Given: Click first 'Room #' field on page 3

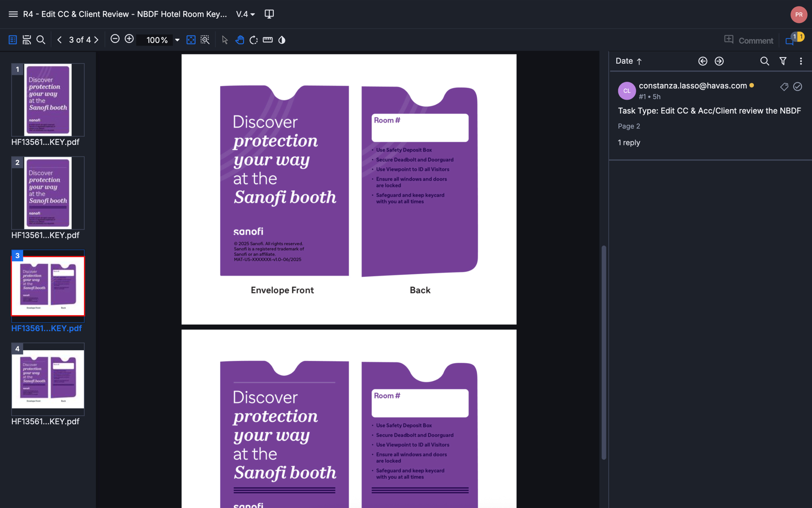Looking at the screenshot, I should coord(420,128).
